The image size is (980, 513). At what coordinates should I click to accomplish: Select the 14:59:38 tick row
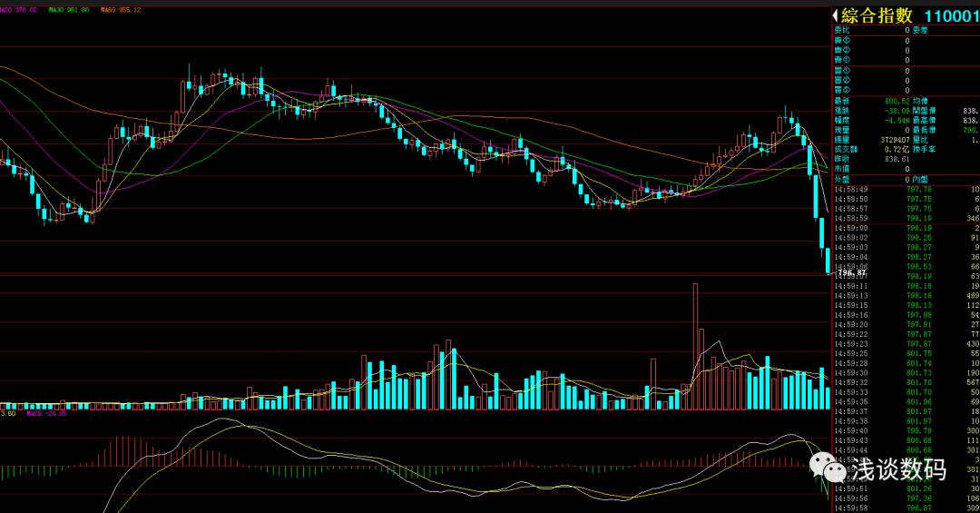[906, 421]
